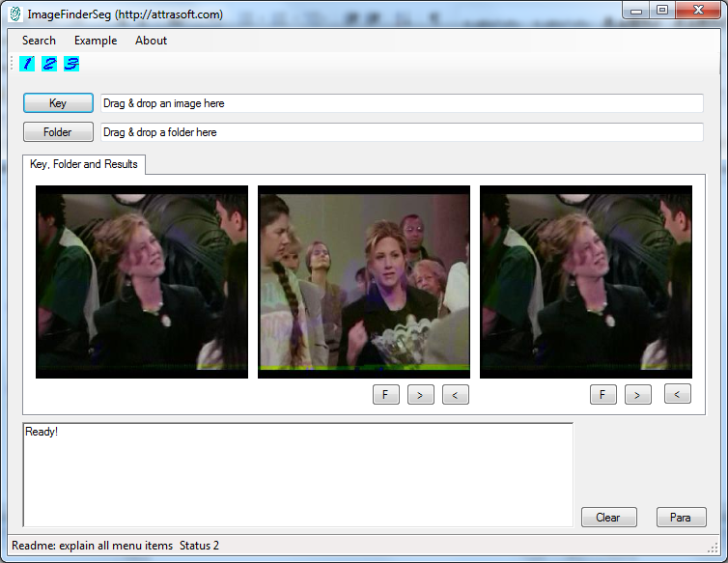Close the ImageFinderSeg window
The image size is (728, 563).
click(698, 11)
